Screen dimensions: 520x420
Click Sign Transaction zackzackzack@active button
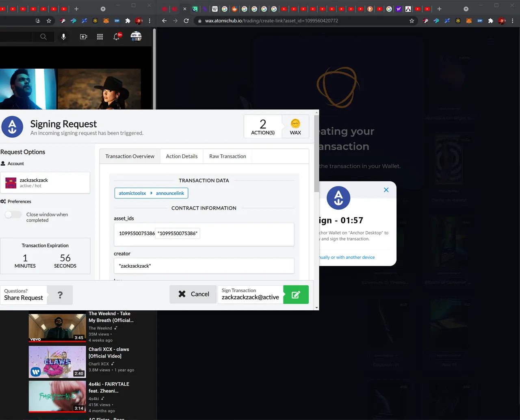tap(250, 294)
